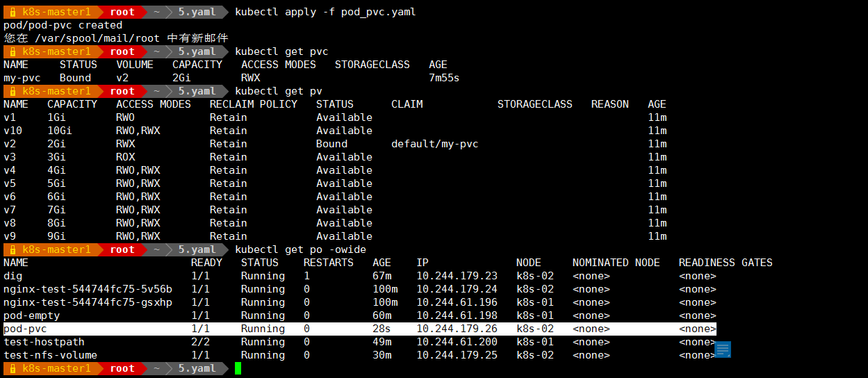Click the 'RWX' access mode in my-pvc row
This screenshot has width=868, height=378.
(250, 78)
